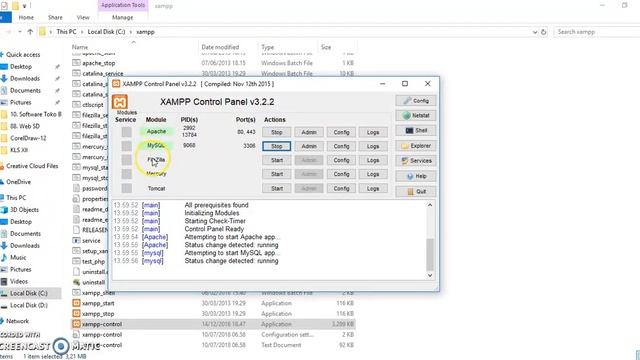Image resolution: width=640 pixels, height=360 pixels.
Task: Go to Local Disk (C:) breadcrumb
Action: pyautogui.click(x=106, y=31)
